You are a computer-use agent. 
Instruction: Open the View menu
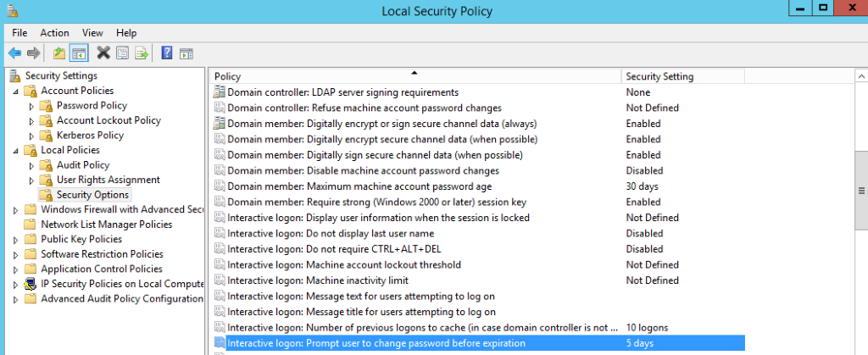[x=92, y=33]
